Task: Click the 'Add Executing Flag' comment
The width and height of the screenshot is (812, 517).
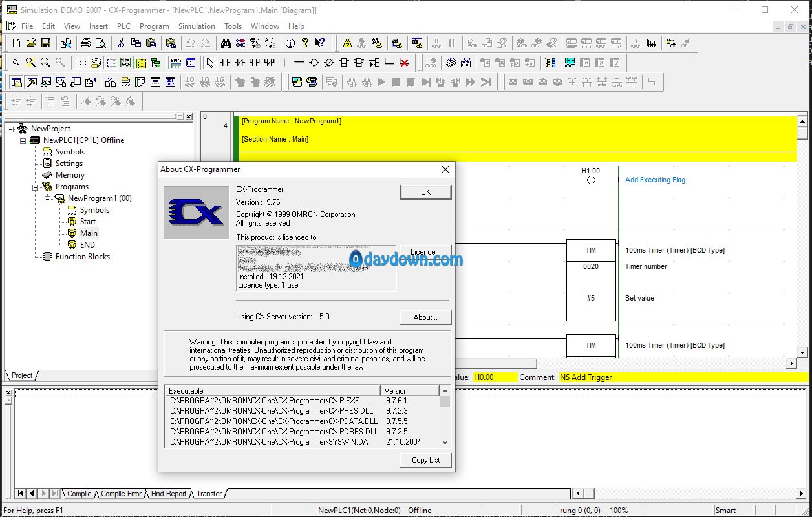Action: pos(655,180)
